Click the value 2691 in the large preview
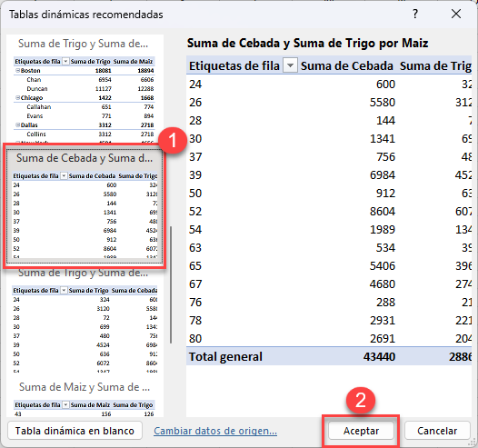Viewport: 478px width, 448px height. 383,339
